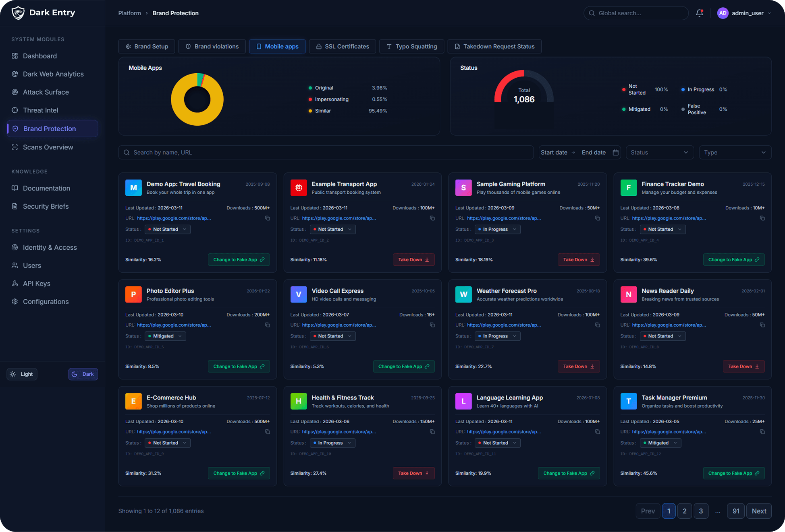Expand status dropdown on Photo Editor Plus
The width and height of the screenshot is (785, 532).
[x=165, y=336]
